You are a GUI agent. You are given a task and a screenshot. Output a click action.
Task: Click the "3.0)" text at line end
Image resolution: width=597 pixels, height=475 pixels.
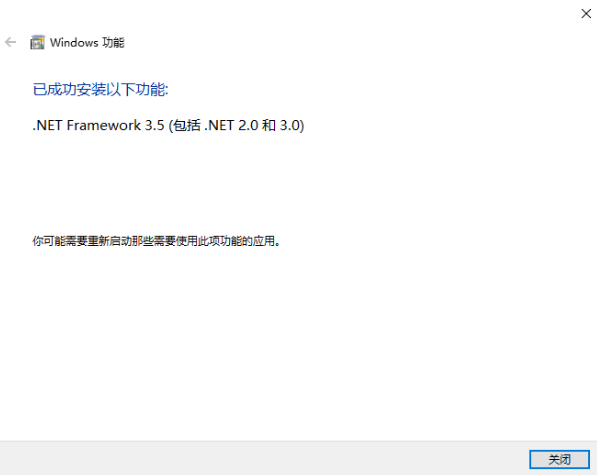coord(292,125)
